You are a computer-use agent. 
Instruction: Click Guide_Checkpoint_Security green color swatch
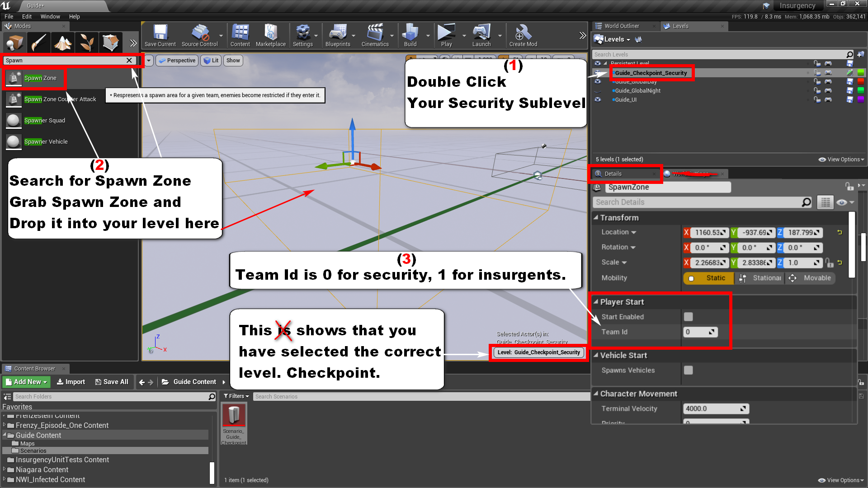(861, 73)
